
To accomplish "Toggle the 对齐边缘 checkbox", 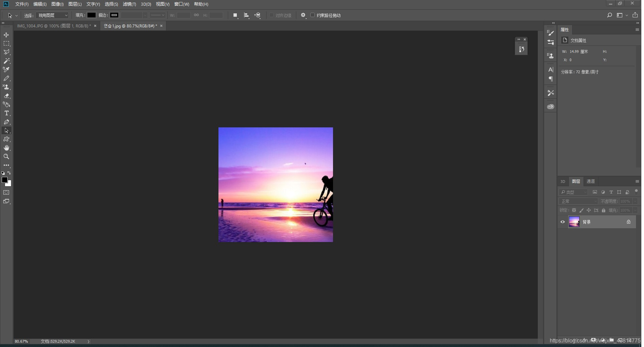I will pos(272,15).
